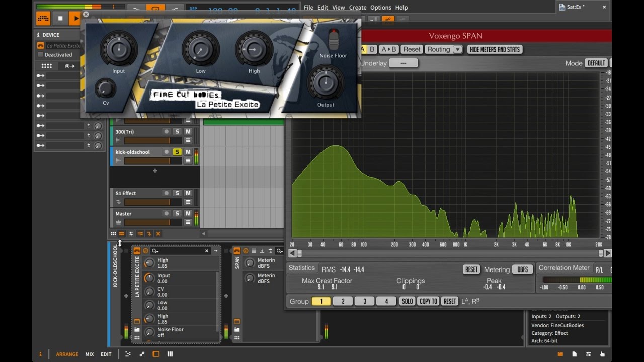Open the kick-oldschool track menu icon
This screenshot has width=644, height=362.
pos(188,161)
